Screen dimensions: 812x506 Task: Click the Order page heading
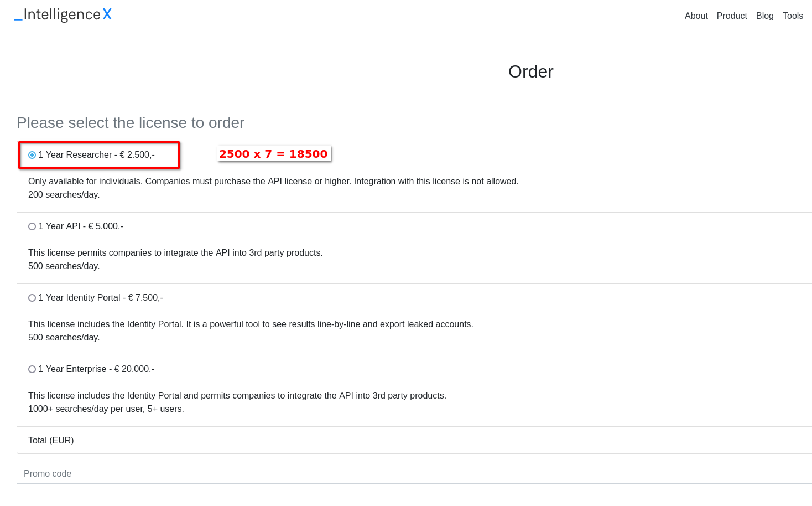coord(530,71)
